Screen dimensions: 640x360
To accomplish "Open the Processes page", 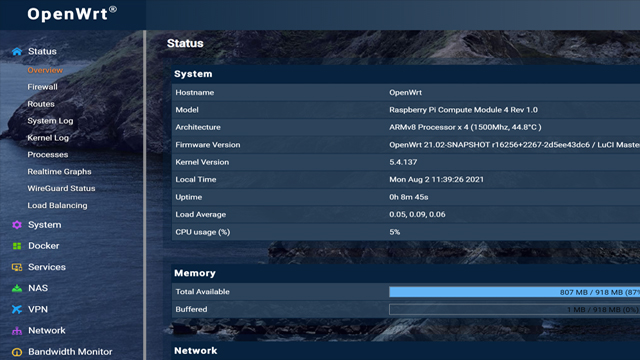I will [48, 155].
